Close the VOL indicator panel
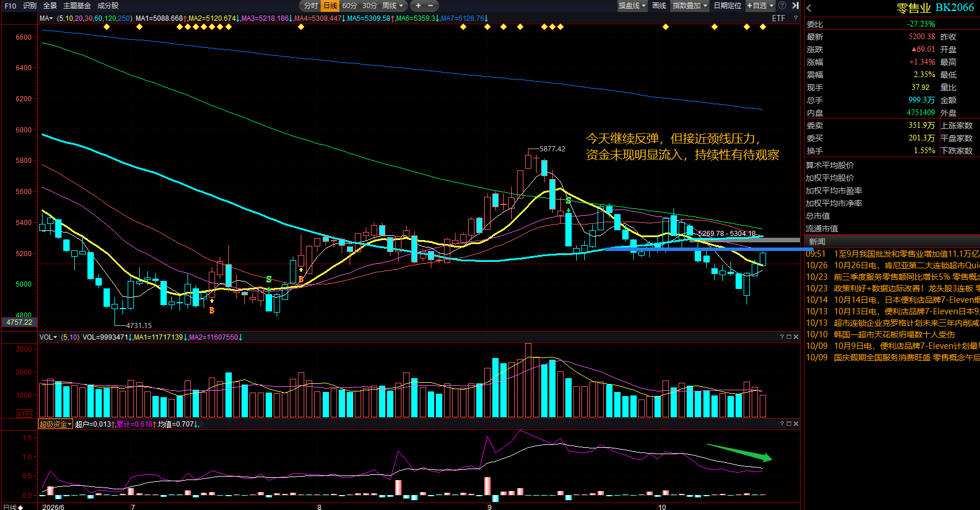The height and width of the screenshot is (510, 980). [x=796, y=337]
